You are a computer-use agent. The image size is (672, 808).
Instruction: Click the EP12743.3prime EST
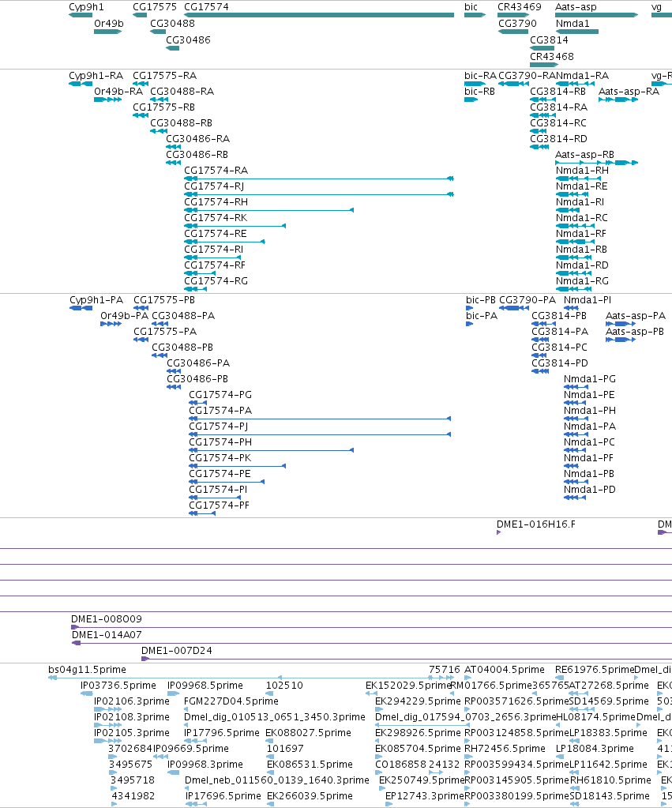pos(389,804)
